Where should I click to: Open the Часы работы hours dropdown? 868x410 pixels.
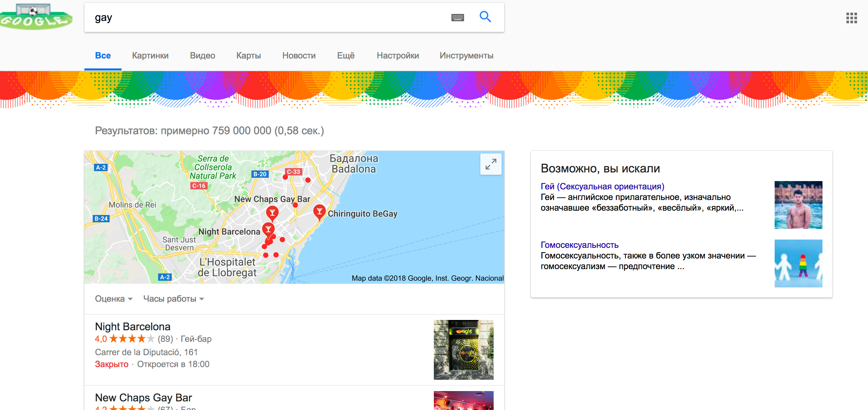173,298
